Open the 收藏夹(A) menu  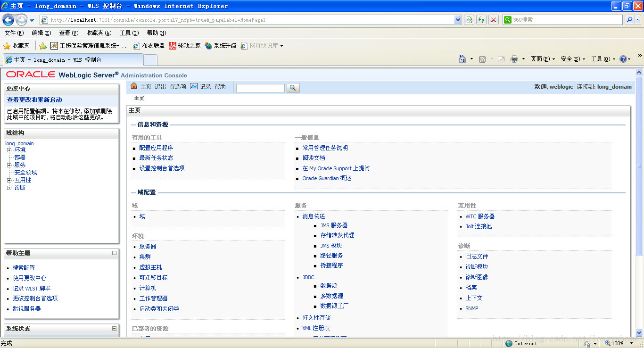tap(99, 33)
